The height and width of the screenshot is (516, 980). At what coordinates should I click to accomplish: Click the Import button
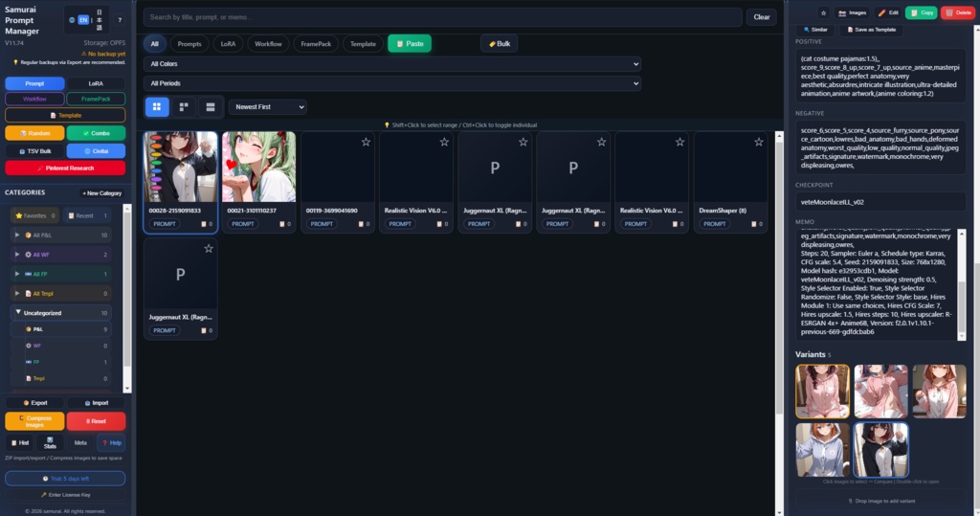point(96,403)
